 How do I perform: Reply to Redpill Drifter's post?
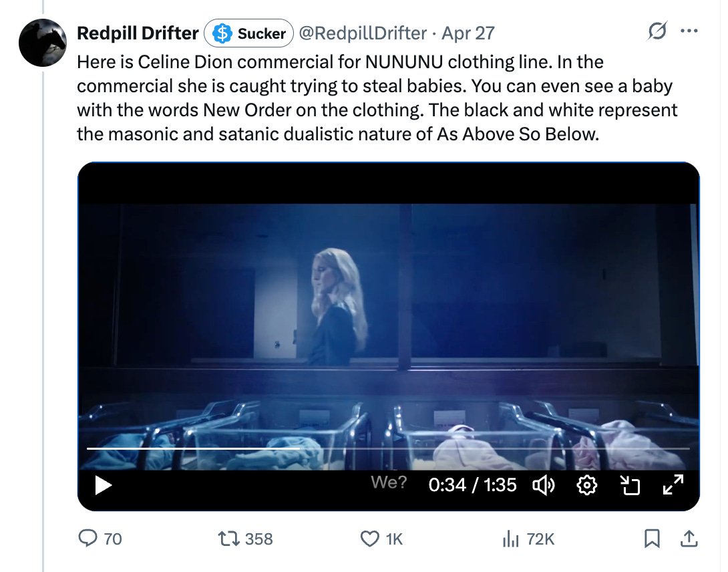pos(89,539)
